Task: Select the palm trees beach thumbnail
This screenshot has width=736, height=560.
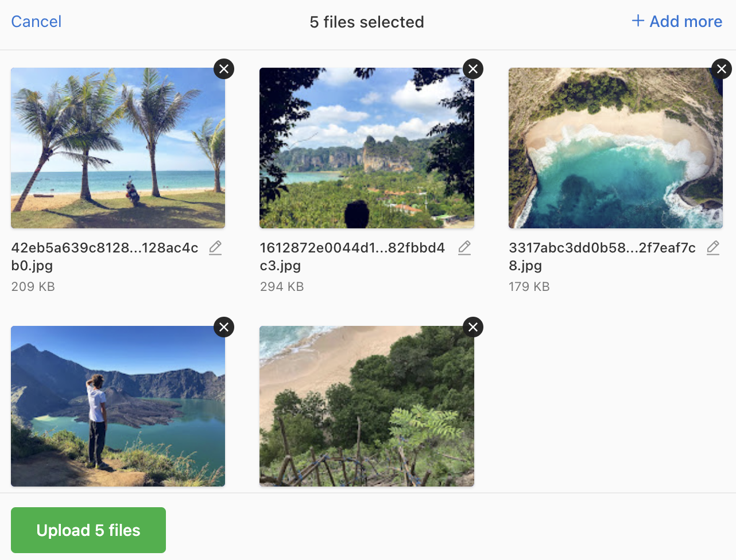Action: coord(118,147)
